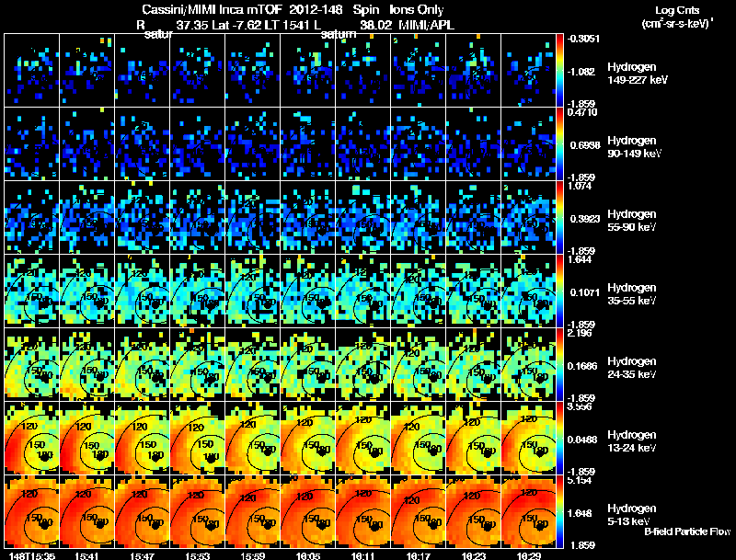Click the MIMI/APL text in the header

[x=426, y=26]
